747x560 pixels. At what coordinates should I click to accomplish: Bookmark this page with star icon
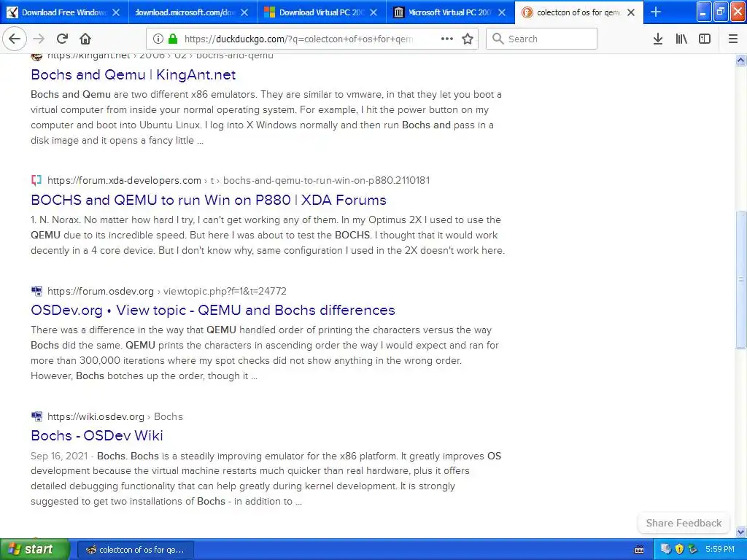pos(468,39)
